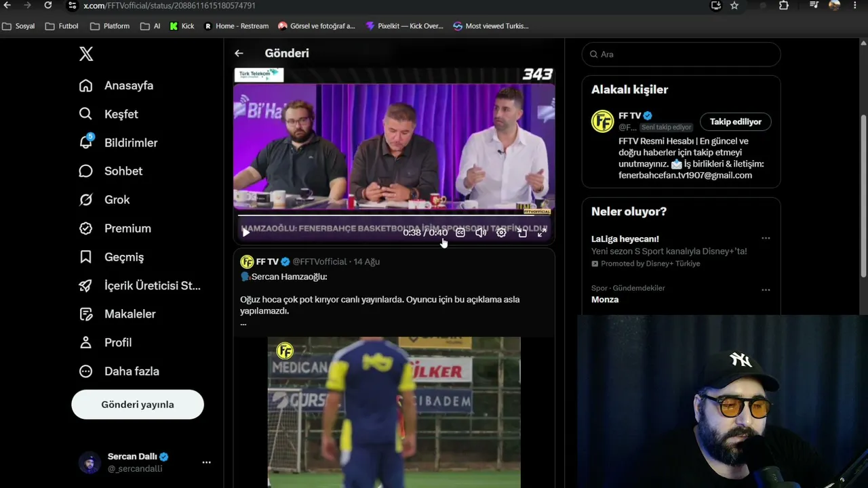Click the Profil person icon
The image size is (868, 488).
coord(85,342)
